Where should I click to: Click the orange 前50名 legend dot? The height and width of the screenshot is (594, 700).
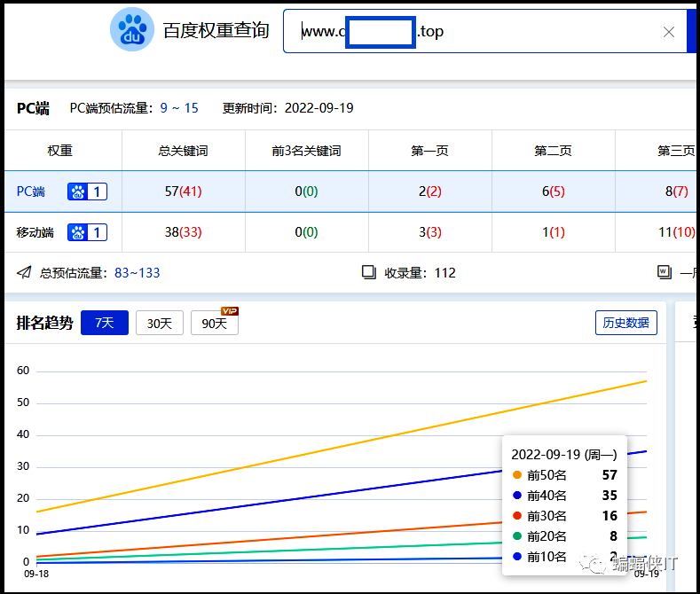pos(517,475)
